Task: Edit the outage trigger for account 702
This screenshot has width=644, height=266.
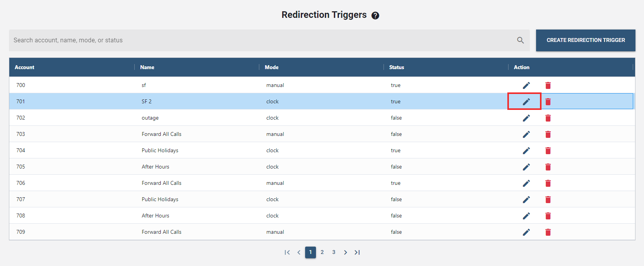Action: (526, 118)
